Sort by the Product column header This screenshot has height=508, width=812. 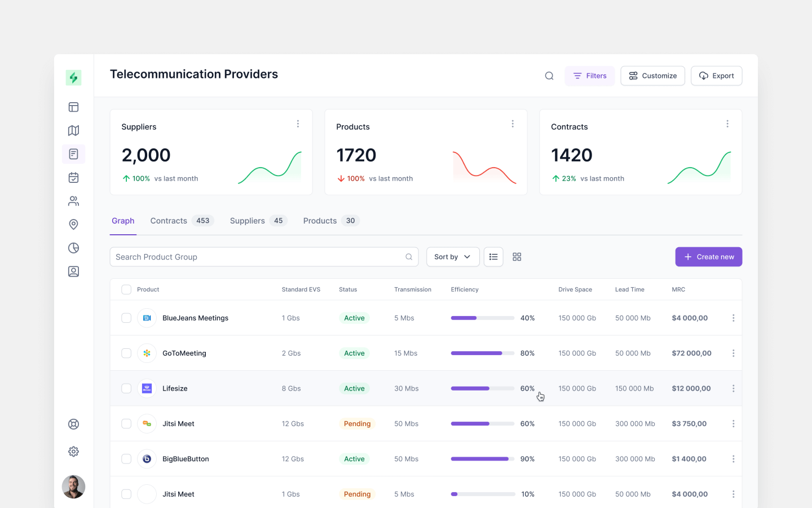[148, 290]
